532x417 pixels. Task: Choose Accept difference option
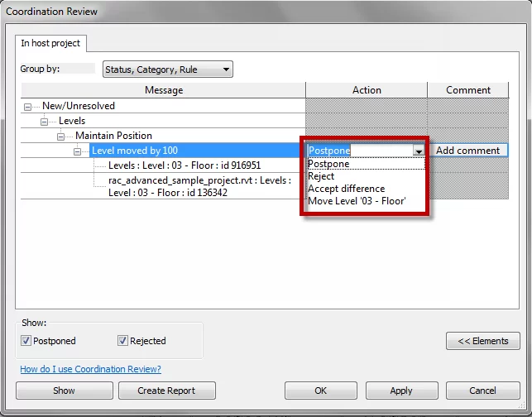[346, 189]
